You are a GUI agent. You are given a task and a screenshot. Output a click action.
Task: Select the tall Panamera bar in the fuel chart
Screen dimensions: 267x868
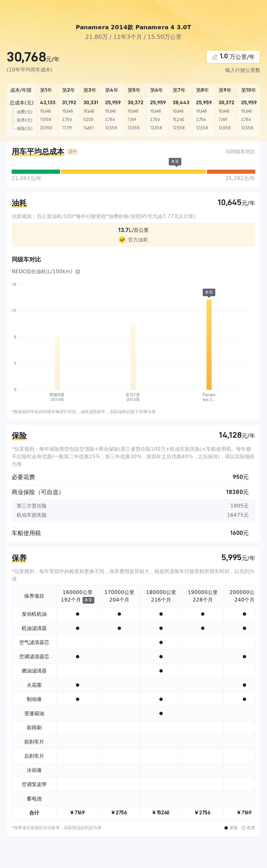209,344
